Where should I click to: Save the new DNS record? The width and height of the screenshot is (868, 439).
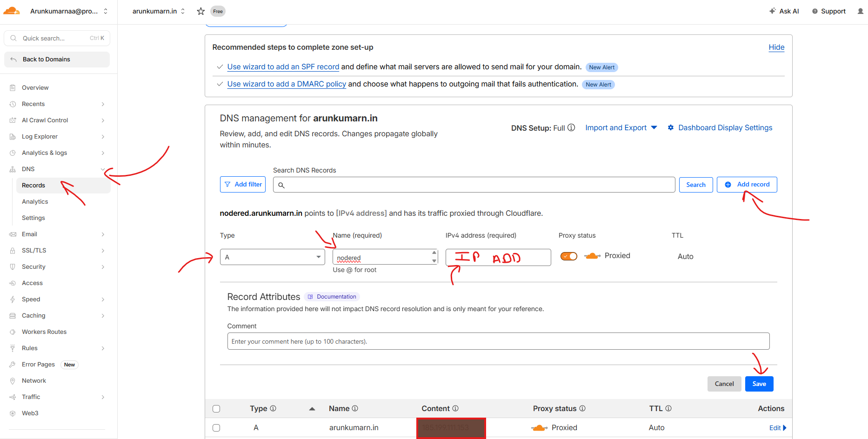759,384
